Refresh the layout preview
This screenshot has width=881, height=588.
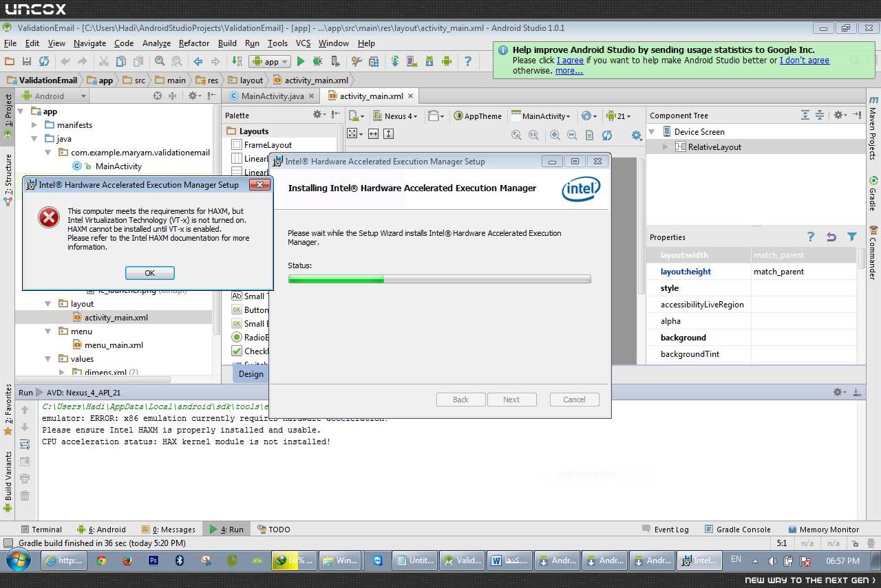pos(606,135)
